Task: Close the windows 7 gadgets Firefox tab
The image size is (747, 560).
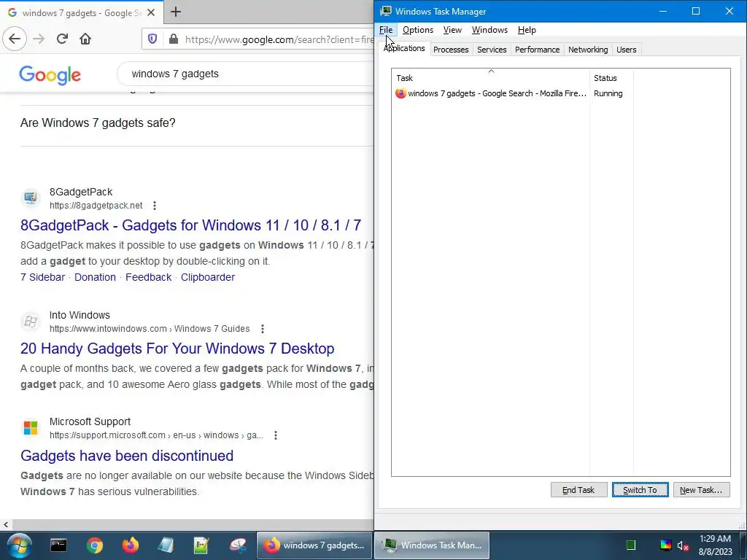Action: click(x=151, y=12)
